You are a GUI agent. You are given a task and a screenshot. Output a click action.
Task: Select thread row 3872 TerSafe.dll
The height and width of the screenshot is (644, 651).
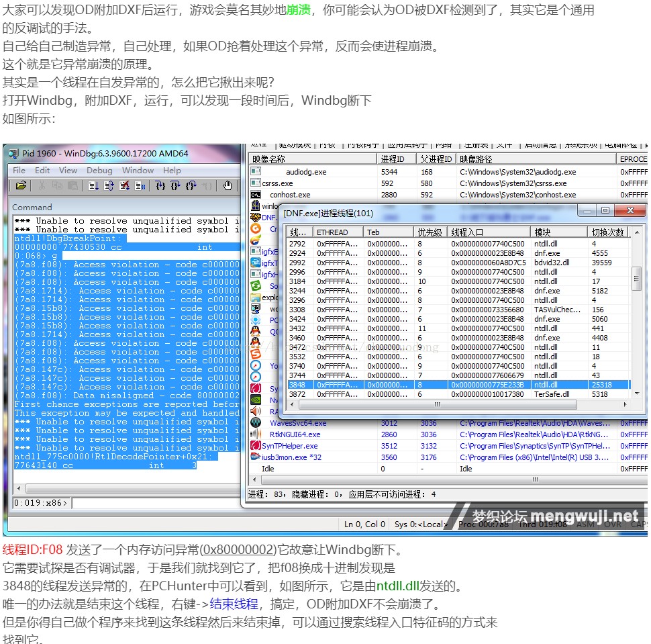click(x=459, y=394)
